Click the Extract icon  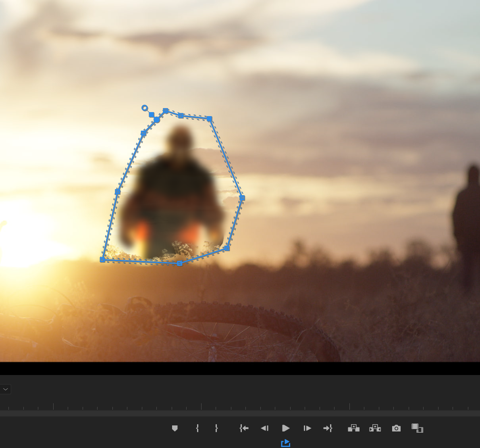tap(375, 428)
